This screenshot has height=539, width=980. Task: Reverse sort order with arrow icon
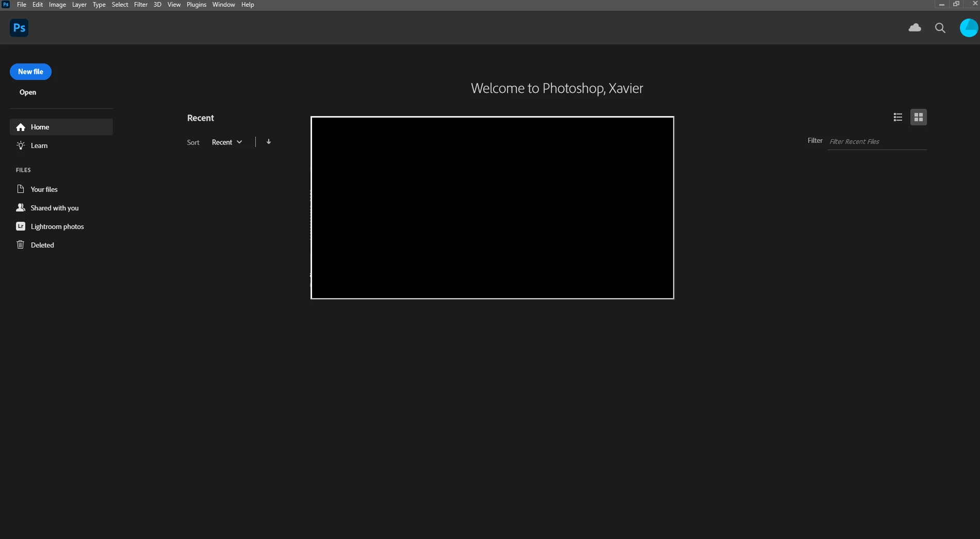269,142
